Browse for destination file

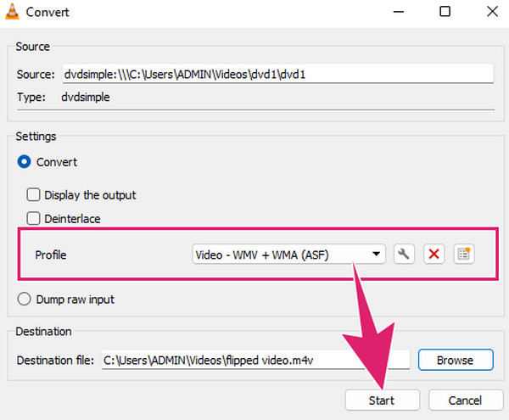pyautogui.click(x=456, y=360)
